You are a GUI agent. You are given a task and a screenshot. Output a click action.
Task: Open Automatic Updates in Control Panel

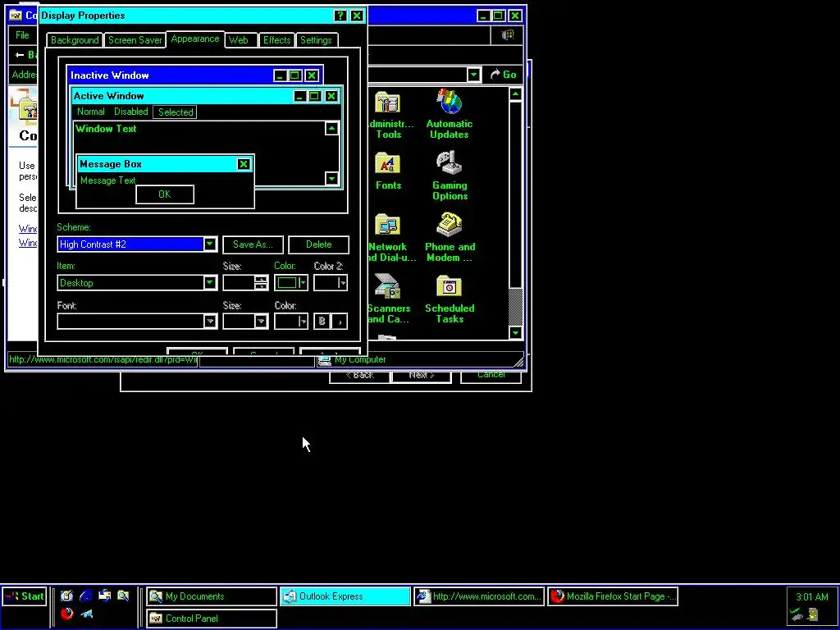coord(449,114)
